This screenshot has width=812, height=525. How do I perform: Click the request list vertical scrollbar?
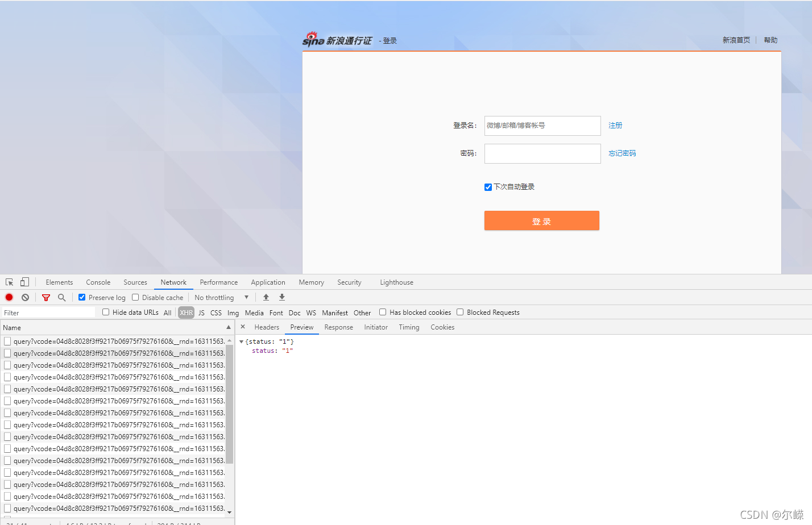point(230,404)
